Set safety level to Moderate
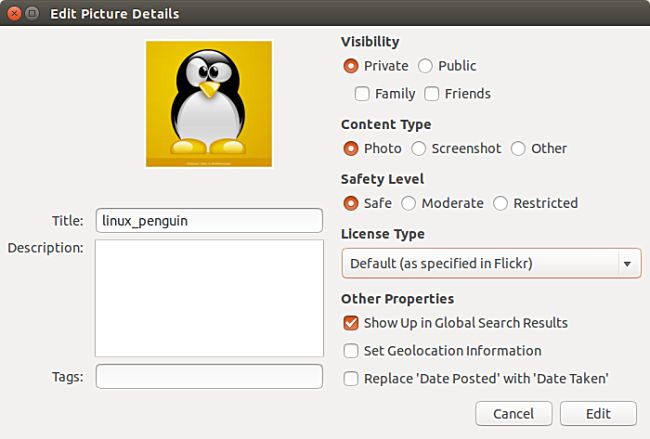Image resolution: width=650 pixels, height=439 pixels. (409, 203)
